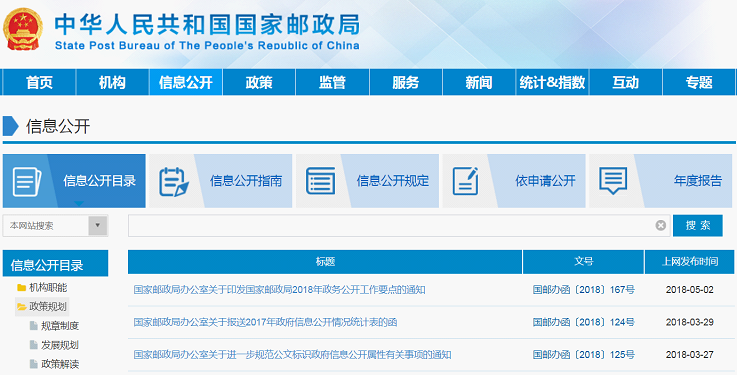
Task: Click the 搜索 button
Action: pos(698,226)
